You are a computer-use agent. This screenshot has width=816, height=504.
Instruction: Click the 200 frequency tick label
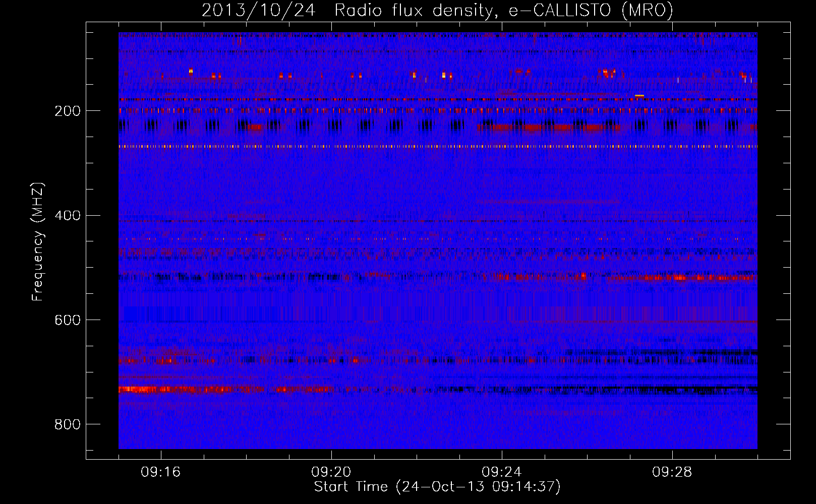pos(68,111)
